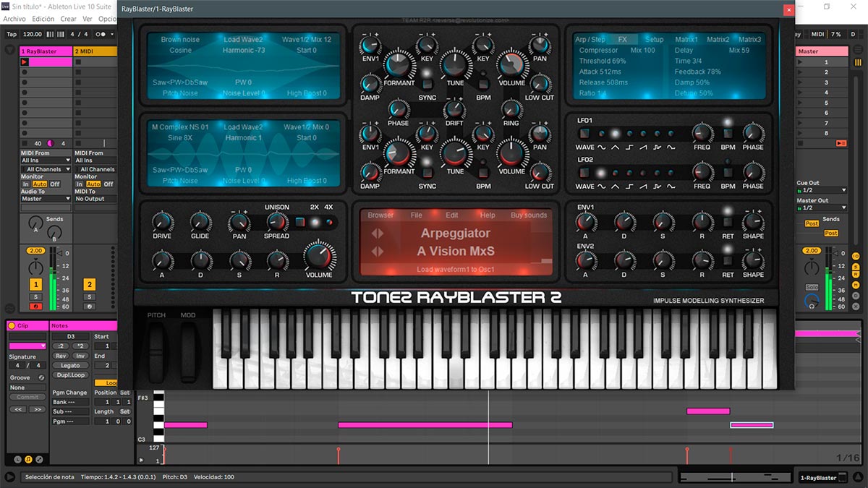868x488 pixels.
Task: Step the Arpeggiator category using its arrows
Action: [x=377, y=234]
